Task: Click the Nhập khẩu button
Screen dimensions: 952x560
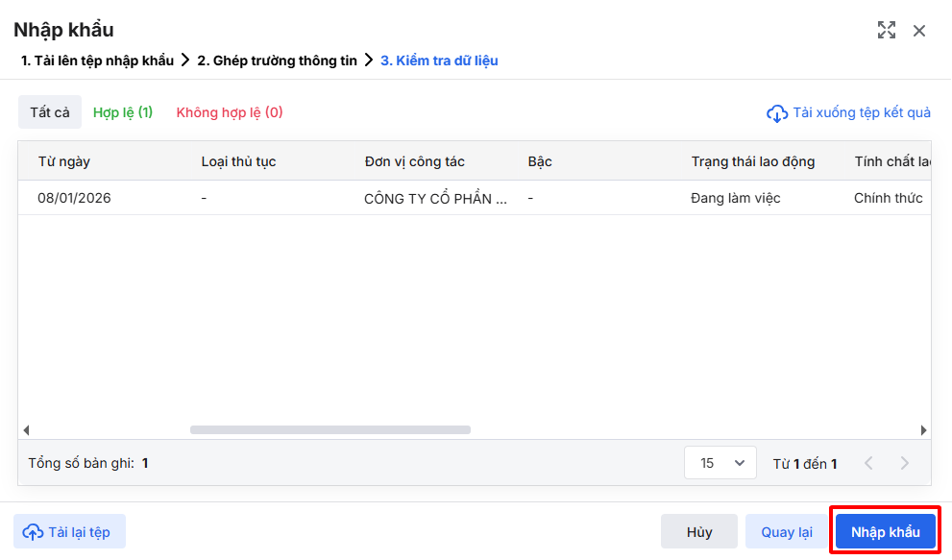Action: coord(885,532)
